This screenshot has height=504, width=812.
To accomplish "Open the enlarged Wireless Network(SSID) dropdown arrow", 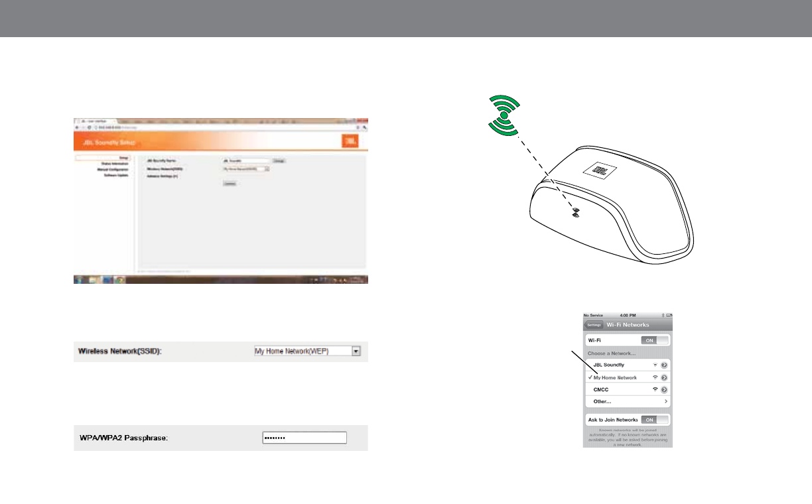I will [356, 351].
